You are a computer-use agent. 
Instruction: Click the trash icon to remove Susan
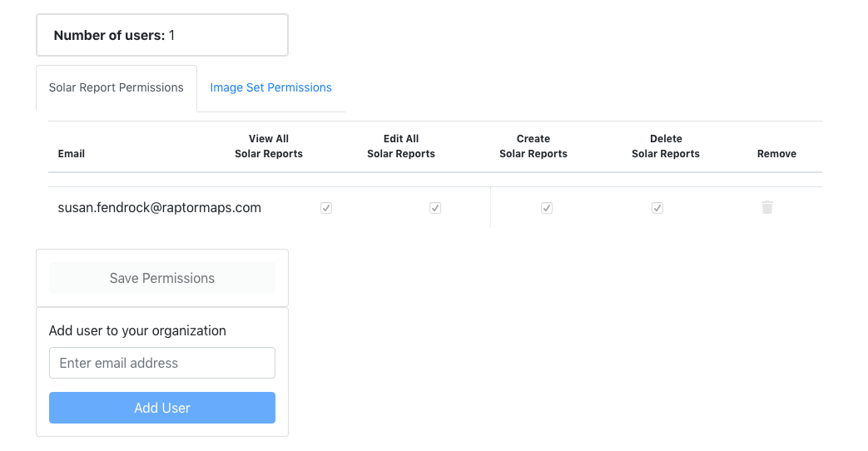click(x=767, y=207)
